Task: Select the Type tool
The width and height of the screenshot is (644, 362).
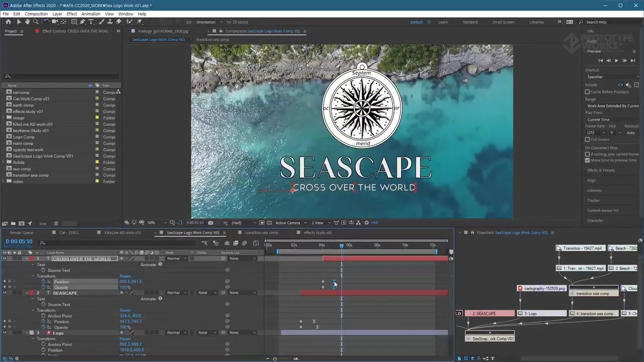Action: click(x=91, y=22)
